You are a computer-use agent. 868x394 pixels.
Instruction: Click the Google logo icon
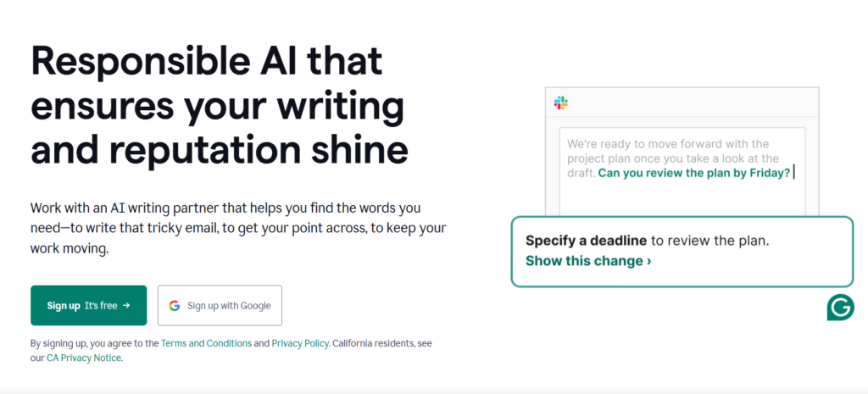point(175,306)
